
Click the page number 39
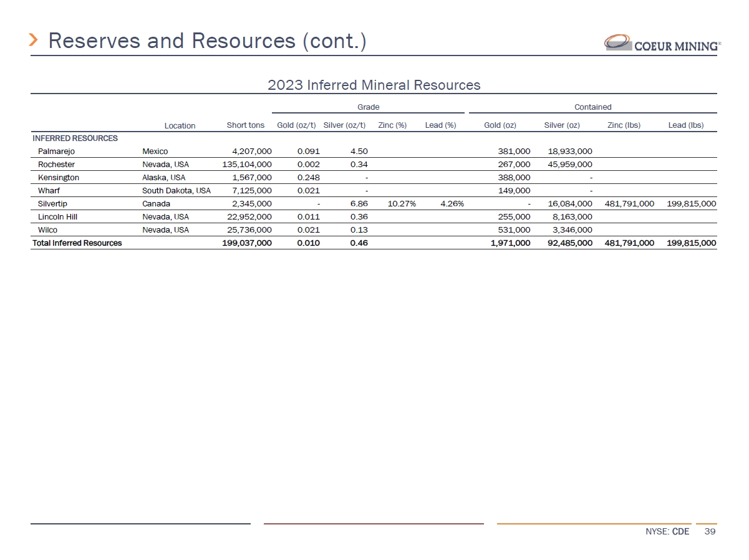(x=709, y=532)
